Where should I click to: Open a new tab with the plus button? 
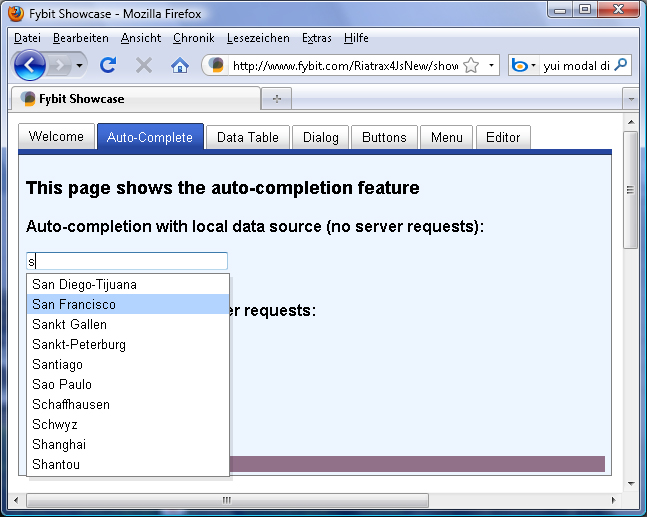(277, 99)
